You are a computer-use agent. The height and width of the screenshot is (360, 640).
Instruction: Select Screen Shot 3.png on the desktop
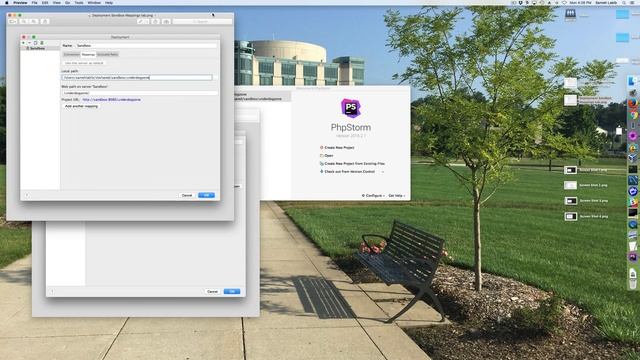[x=586, y=201]
